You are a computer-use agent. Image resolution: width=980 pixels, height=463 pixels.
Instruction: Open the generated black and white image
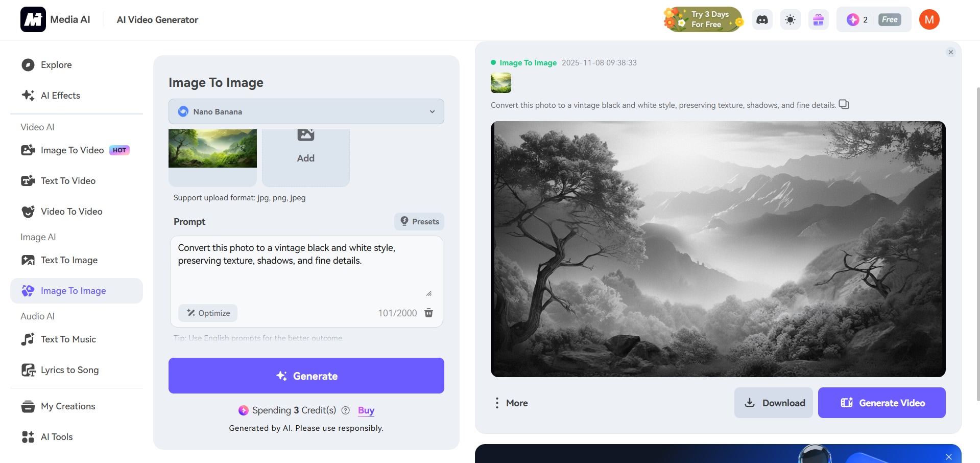pyautogui.click(x=718, y=249)
